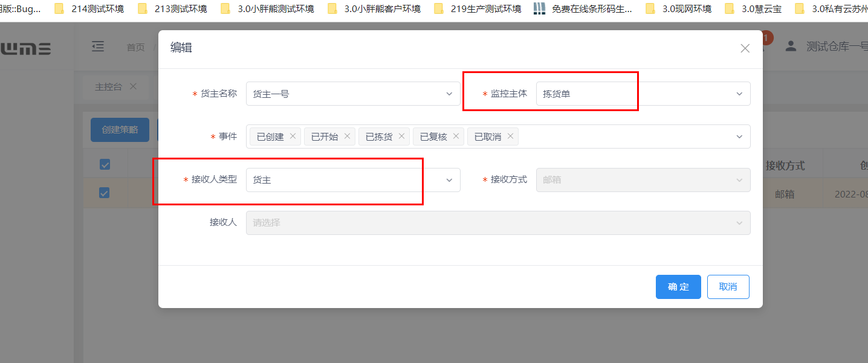Go to 首页 breadcrumb

click(135, 47)
